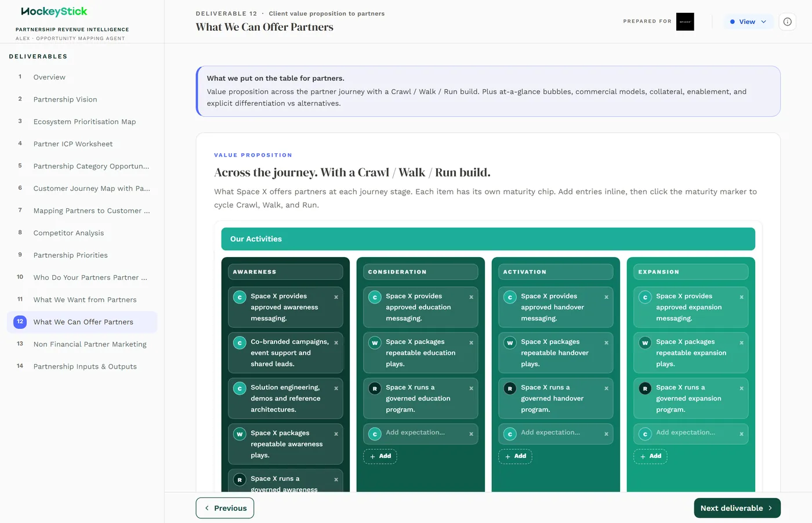Click Next deliverable button
812x523 pixels.
tap(737, 508)
